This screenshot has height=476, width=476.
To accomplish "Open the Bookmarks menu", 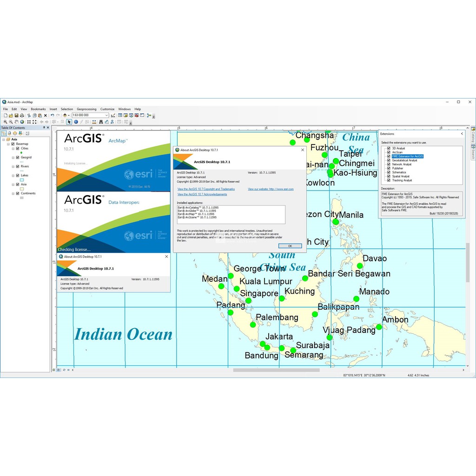I will point(38,109).
